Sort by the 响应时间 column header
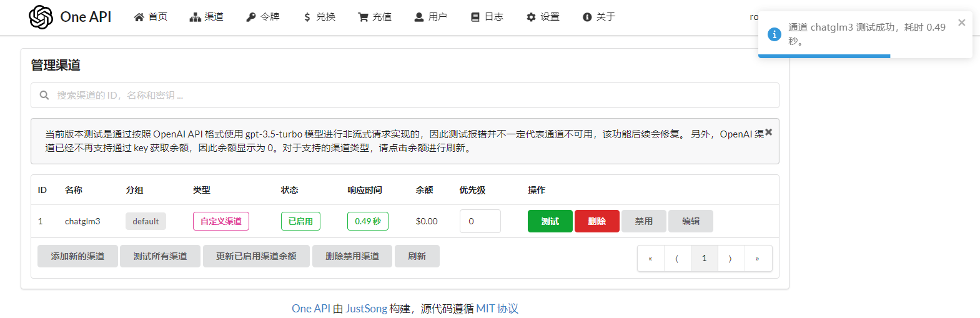The width and height of the screenshot is (980, 318). [365, 190]
